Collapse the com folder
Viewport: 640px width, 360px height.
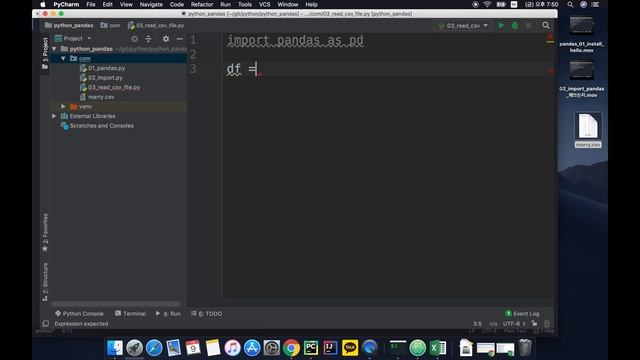pyautogui.click(x=63, y=58)
